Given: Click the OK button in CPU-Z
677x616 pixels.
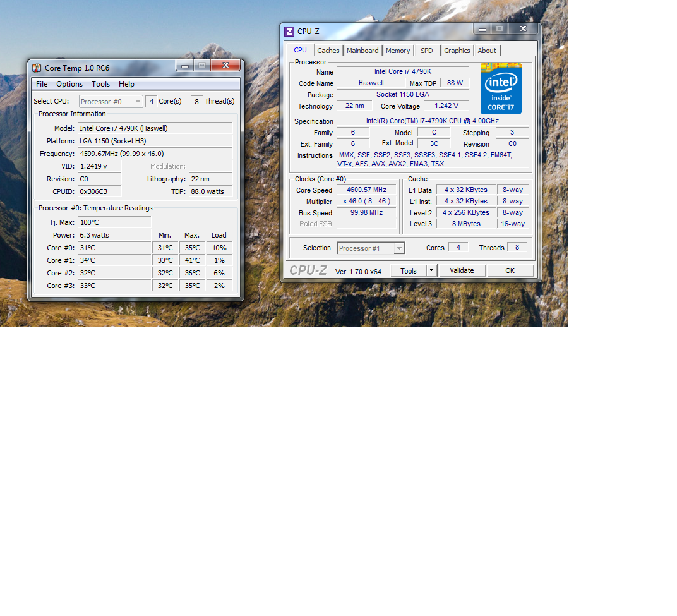Looking at the screenshot, I should pos(510,270).
